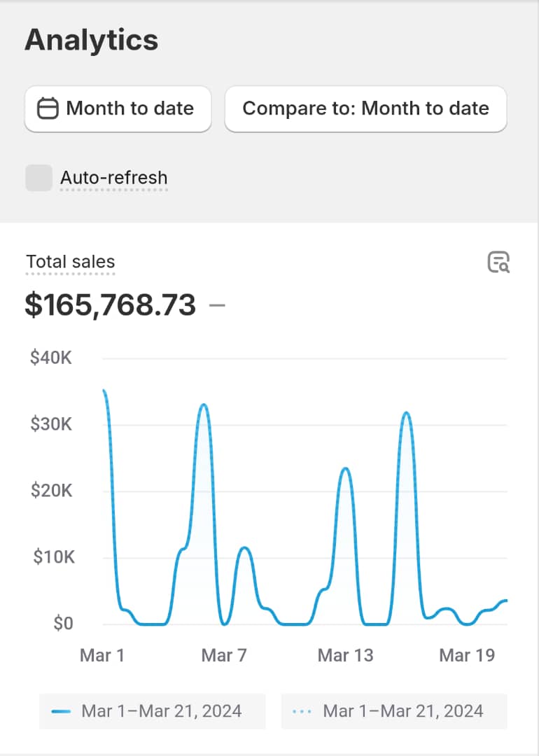Click the calendar icon in date button
Viewport: 539px width, 756px height.
click(48, 108)
